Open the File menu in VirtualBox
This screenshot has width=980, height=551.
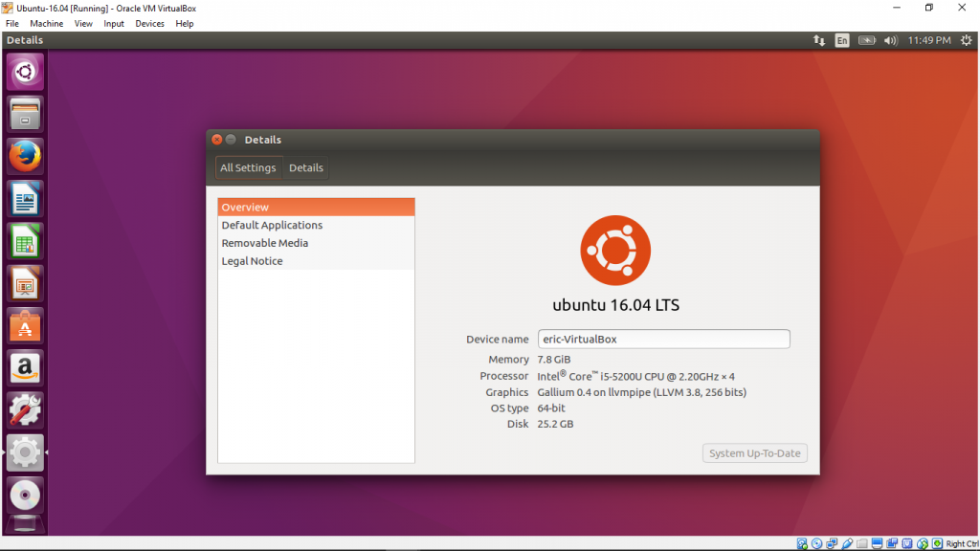point(11,24)
